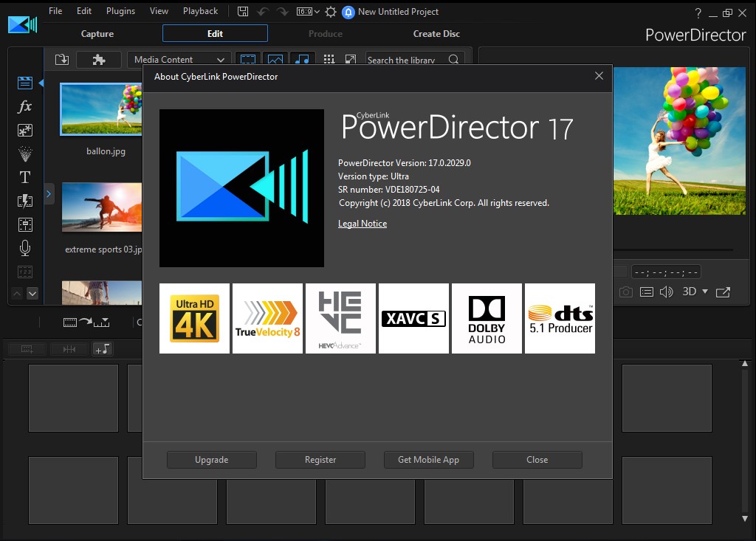The image size is (756, 541).
Task: Click the Import Media icon
Action: 62,59
